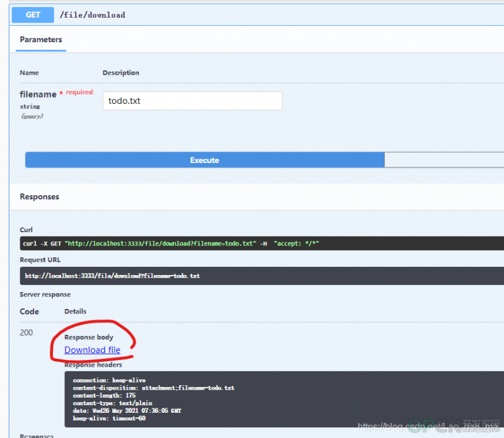Click the white button beside Execute
504x438 pixels.
(444, 160)
